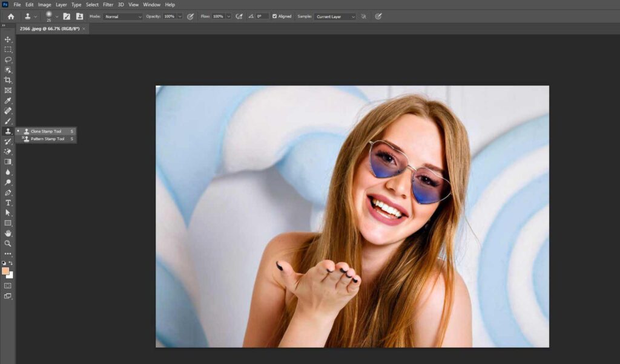This screenshot has width=620, height=364.
Task: Open the Opacity slider dropdown arrow
Action: [180, 16]
